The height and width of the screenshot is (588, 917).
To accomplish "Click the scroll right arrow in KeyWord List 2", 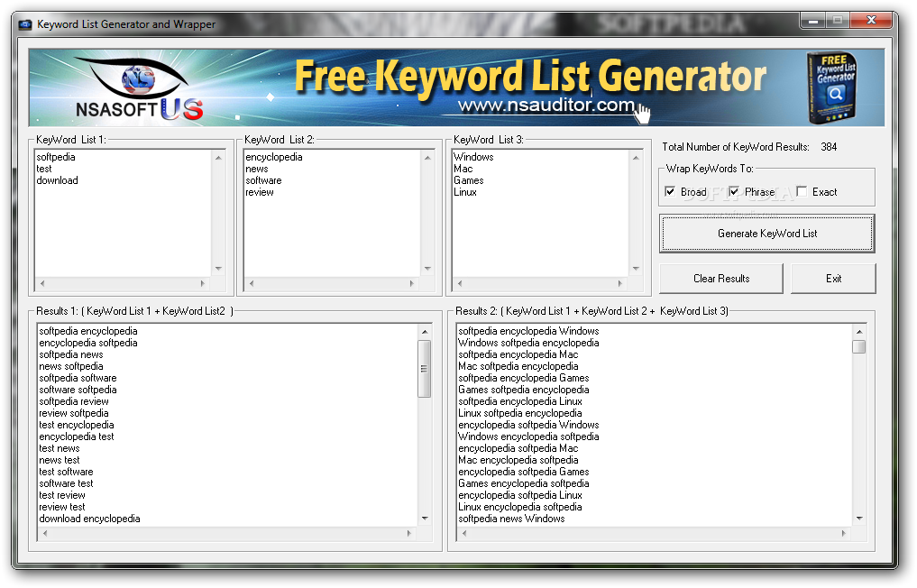I will [412, 283].
